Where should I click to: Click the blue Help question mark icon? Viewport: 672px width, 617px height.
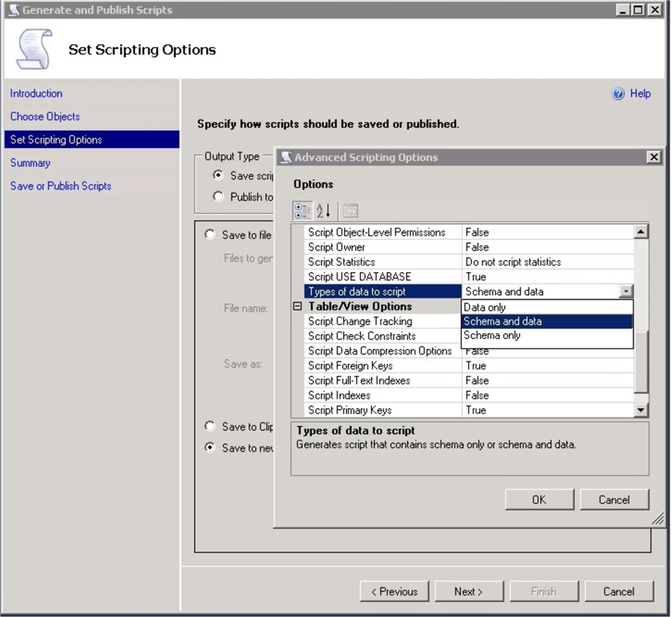point(618,94)
